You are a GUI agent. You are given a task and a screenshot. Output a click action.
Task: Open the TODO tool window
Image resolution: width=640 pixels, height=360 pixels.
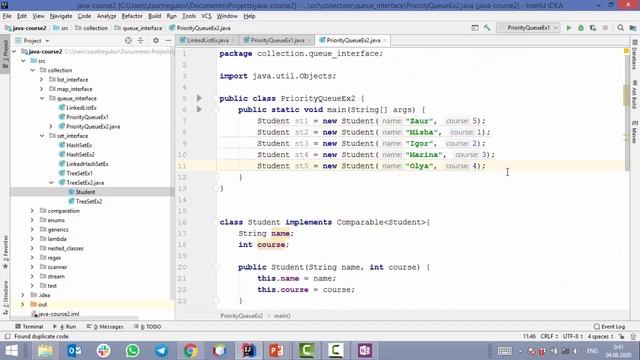(x=148, y=327)
